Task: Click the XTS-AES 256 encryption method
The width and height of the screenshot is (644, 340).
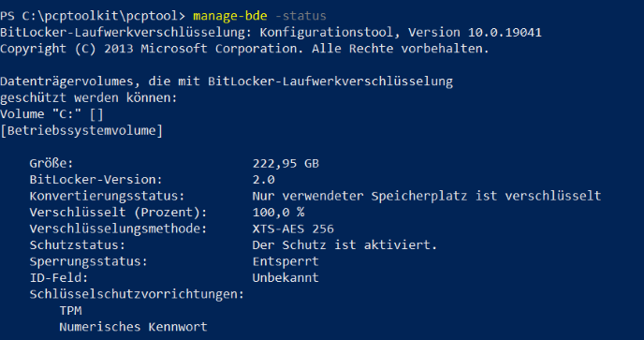Action: click(x=293, y=229)
